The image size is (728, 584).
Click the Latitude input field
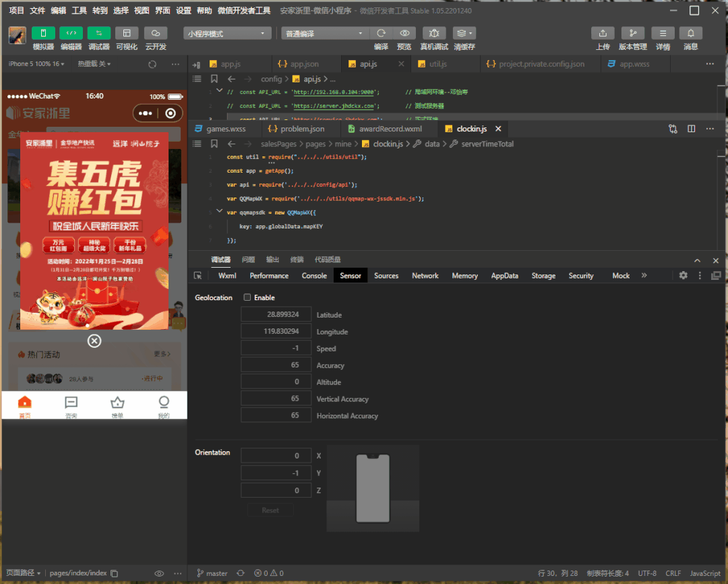pyautogui.click(x=276, y=314)
